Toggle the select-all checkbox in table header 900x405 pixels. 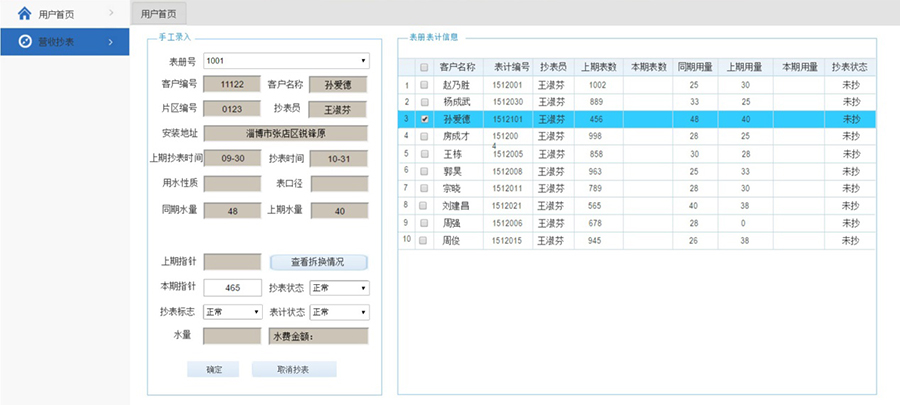[x=424, y=67]
